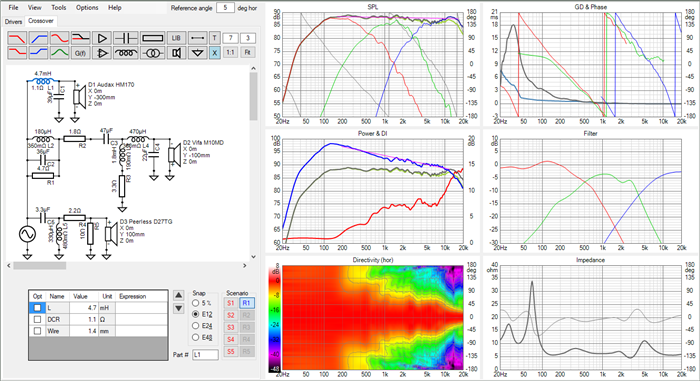Open the Options menu
700x381 pixels.
pos(87,8)
